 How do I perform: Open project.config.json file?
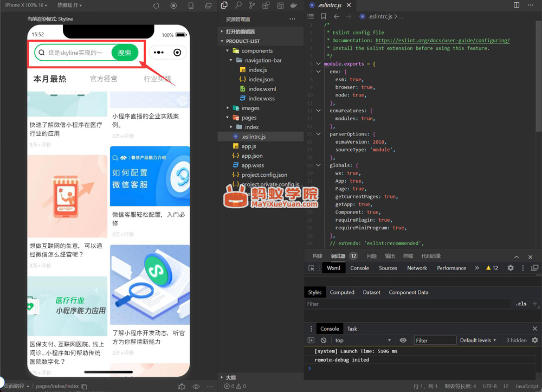click(x=264, y=175)
